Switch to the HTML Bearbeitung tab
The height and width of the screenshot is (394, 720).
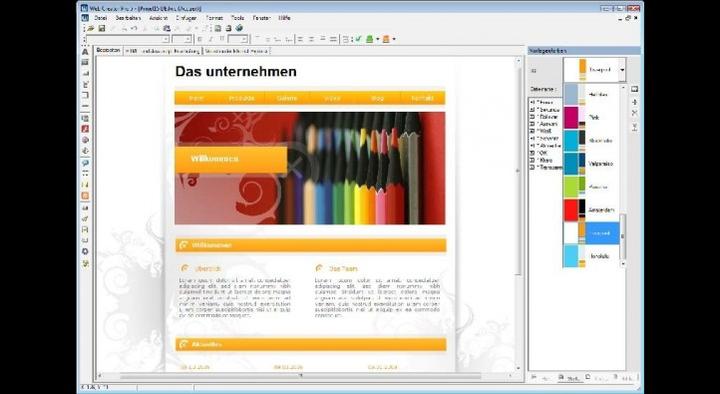point(163,51)
